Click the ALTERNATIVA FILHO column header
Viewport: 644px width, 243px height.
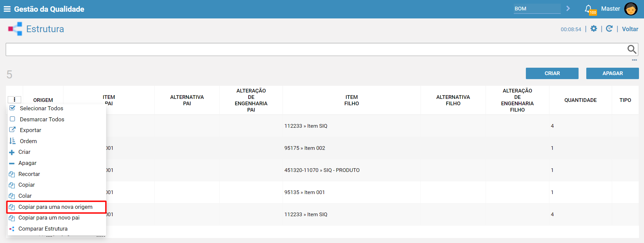453,100
